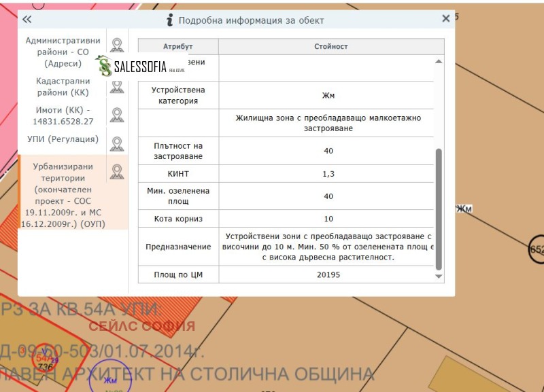This screenshot has height=392, width=544.
Task: Select the Административни райони - СО (Адреси) layer
Action: [63, 51]
